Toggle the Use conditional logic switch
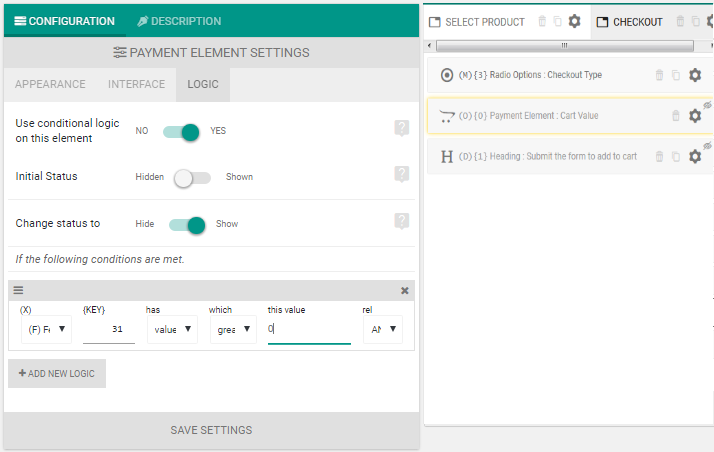The height and width of the screenshot is (452, 714). 181,132
